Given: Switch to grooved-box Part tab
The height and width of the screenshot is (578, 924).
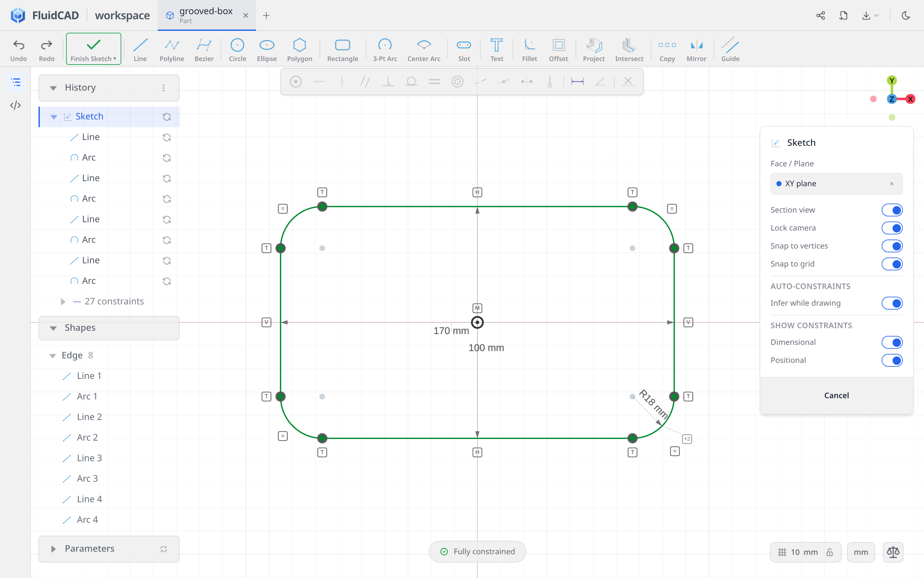Looking at the screenshot, I should (x=207, y=15).
